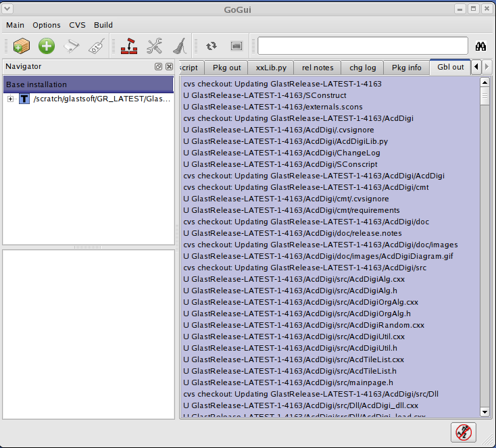Screen dimensions: 496x448
Task: Click the Dll/AcdDigi_dll.cxx output line
Action: 301,405
